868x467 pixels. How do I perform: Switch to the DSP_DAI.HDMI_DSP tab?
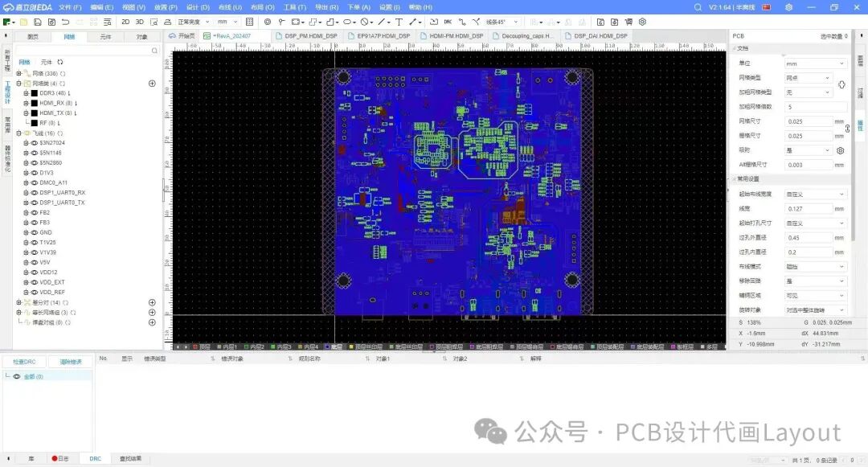596,36
